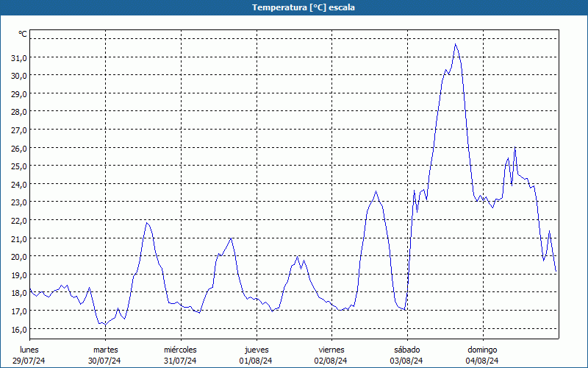Click the 28,0 y-axis value
Viewport: 588px width, 368px height.
click(19, 112)
